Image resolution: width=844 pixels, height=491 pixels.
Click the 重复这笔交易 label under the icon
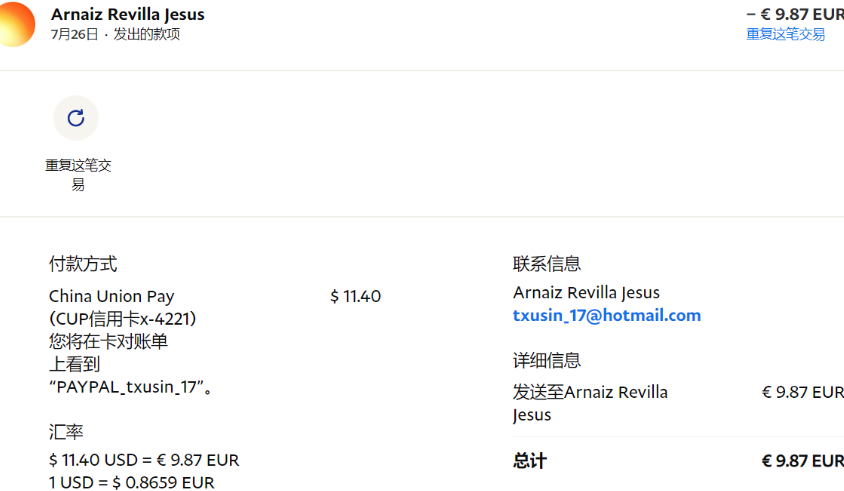[78, 174]
